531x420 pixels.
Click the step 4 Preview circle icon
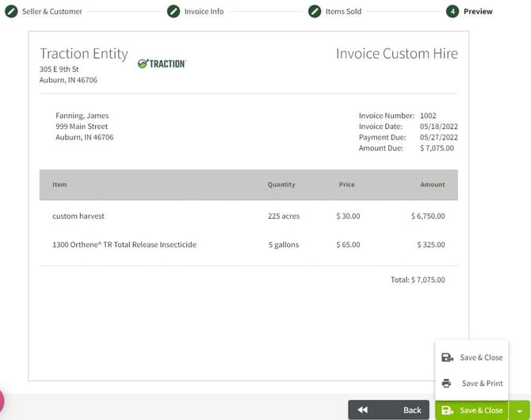[453, 11]
